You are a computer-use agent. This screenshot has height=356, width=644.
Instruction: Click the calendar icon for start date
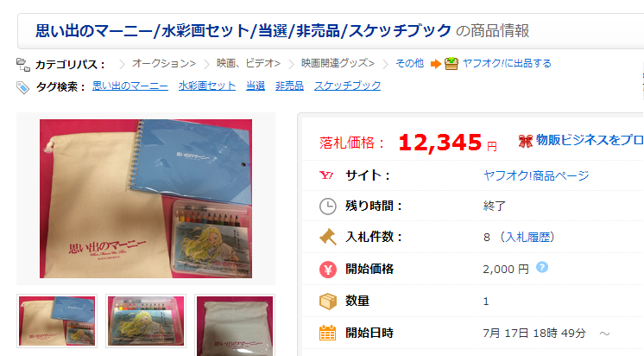pos(328,333)
